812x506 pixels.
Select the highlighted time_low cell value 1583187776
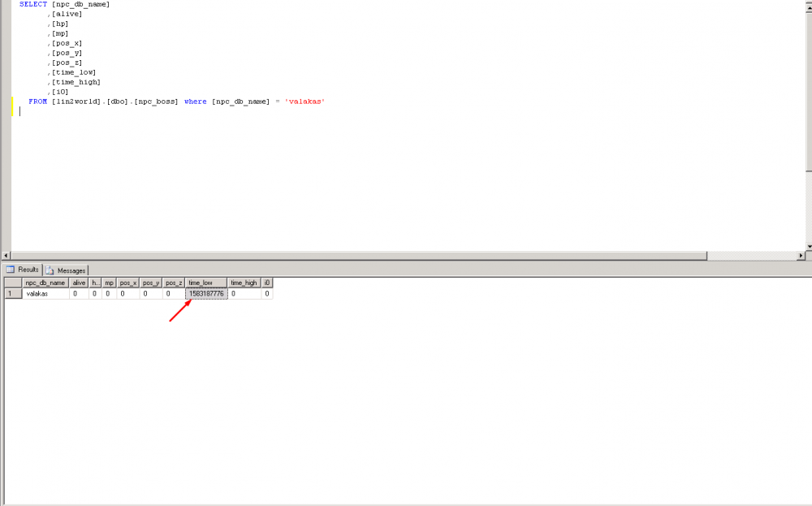point(205,292)
